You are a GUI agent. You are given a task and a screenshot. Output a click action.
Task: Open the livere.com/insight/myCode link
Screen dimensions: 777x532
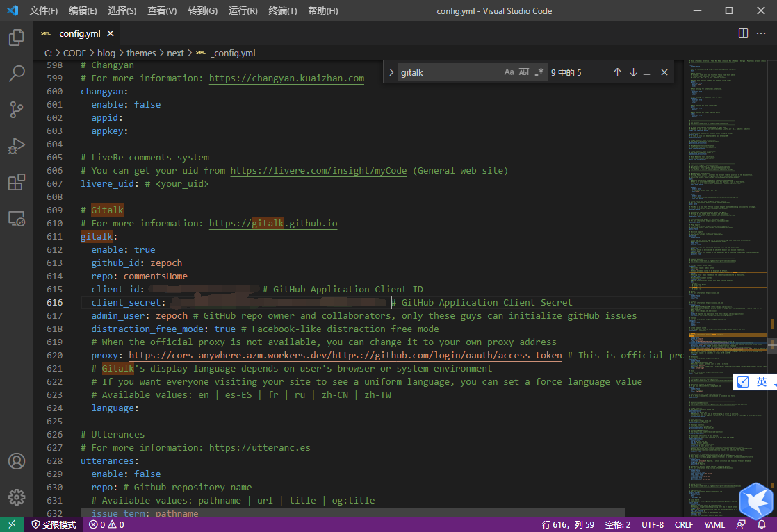point(318,170)
